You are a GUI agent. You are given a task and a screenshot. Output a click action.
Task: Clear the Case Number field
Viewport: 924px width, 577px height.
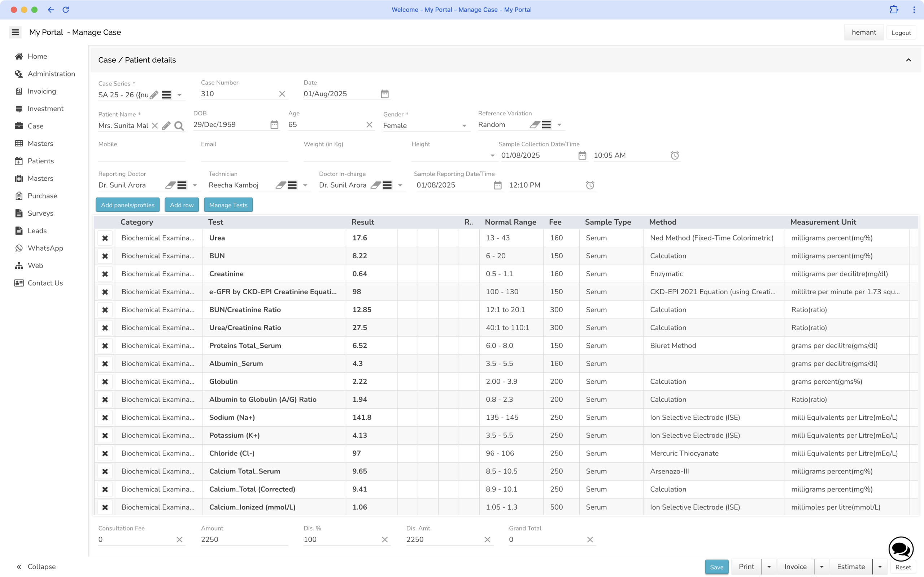(x=282, y=94)
